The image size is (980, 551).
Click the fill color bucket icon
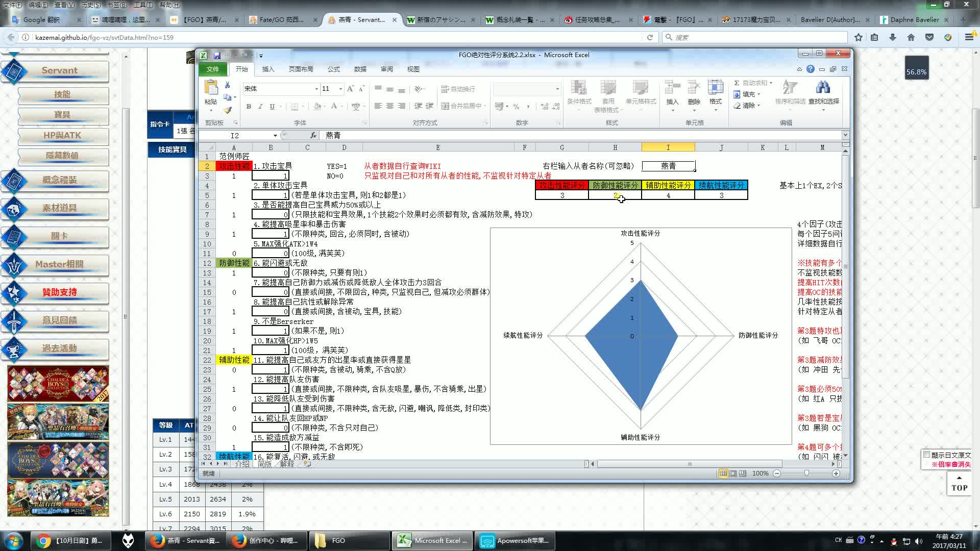[317, 106]
